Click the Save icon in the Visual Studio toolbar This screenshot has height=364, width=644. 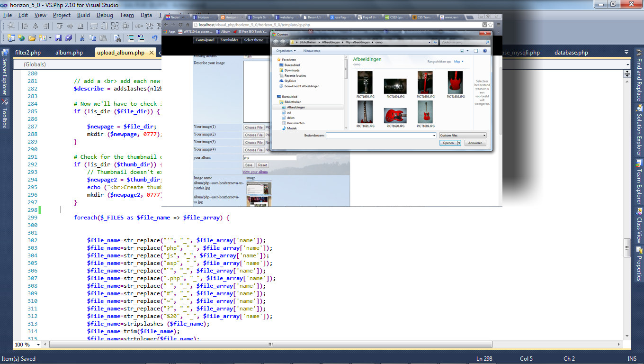pos(58,38)
